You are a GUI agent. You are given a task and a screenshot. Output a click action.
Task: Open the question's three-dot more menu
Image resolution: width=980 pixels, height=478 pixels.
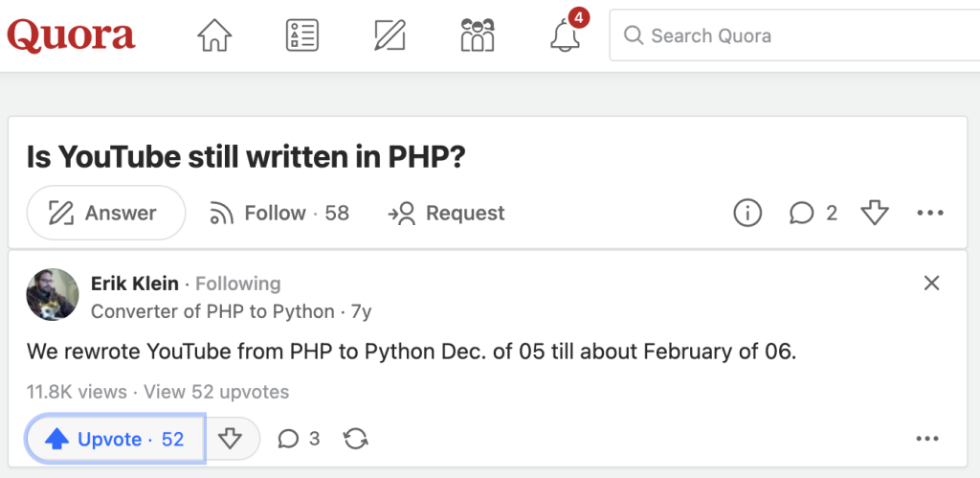[x=930, y=213]
